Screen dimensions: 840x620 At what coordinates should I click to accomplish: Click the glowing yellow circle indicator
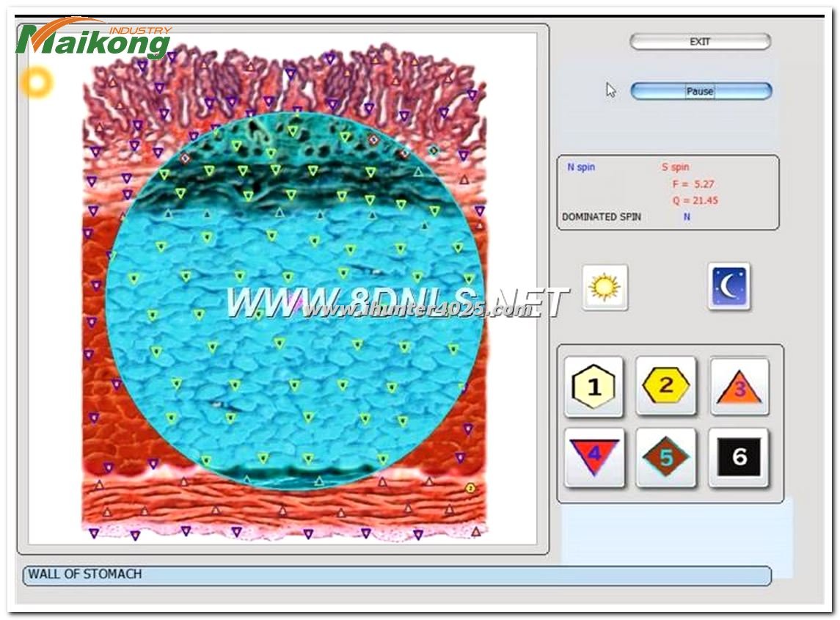tap(36, 82)
